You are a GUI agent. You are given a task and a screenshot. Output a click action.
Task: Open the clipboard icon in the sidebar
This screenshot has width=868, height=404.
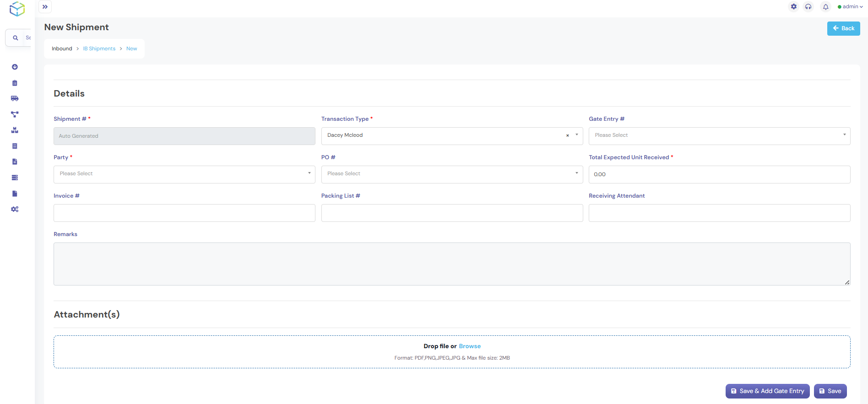[15, 83]
